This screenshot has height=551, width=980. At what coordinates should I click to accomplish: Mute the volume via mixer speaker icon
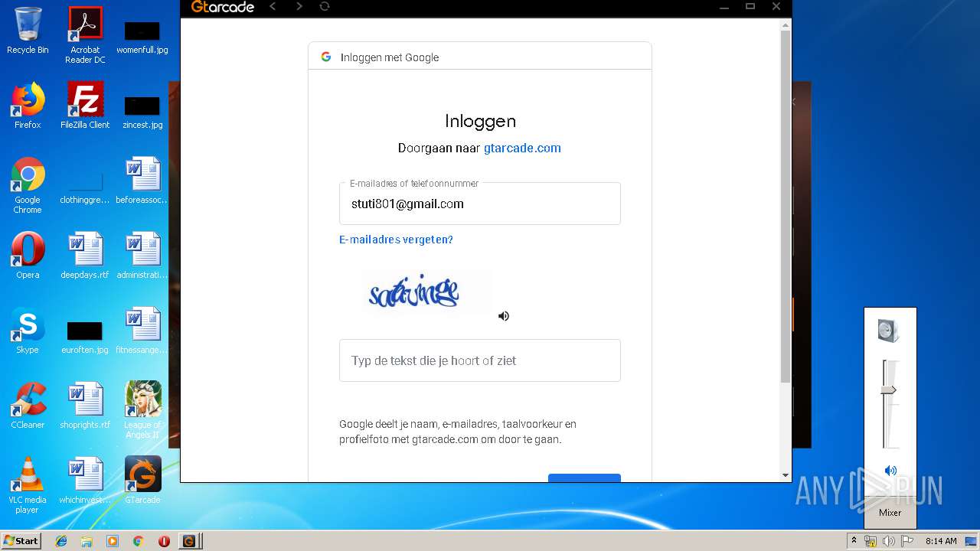(x=890, y=471)
